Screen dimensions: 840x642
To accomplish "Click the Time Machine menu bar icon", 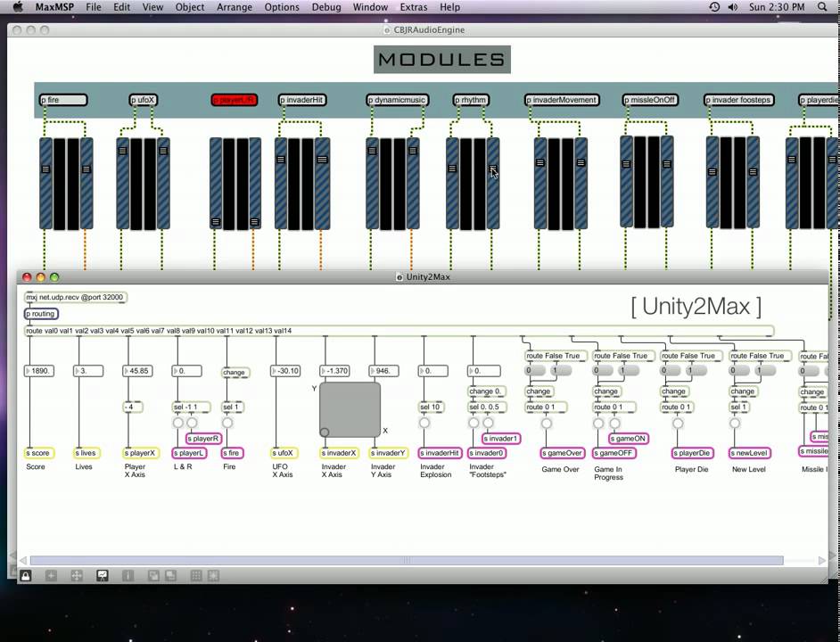I will coord(714,7).
